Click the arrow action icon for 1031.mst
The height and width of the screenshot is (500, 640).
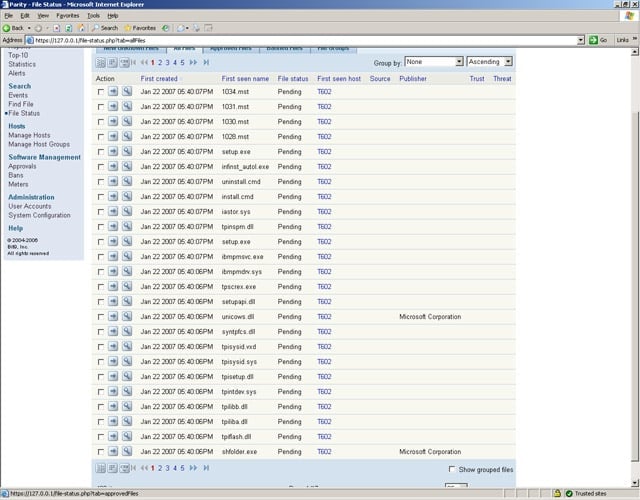(113, 107)
